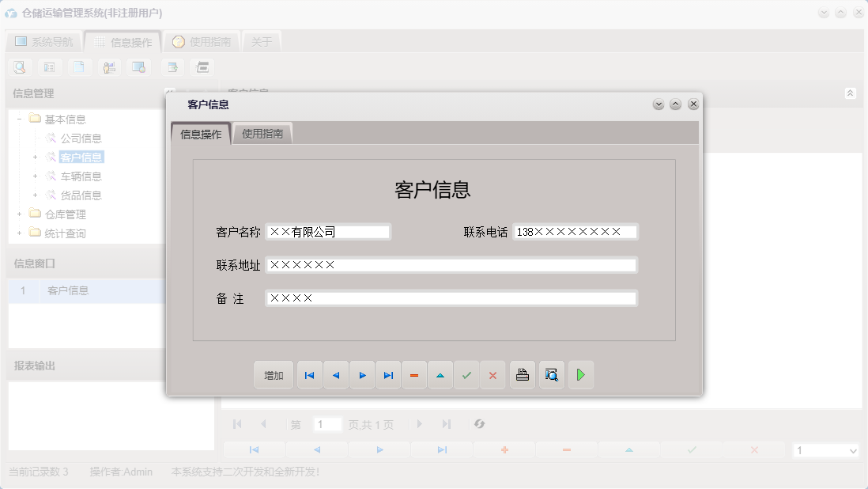This screenshot has height=489, width=868.
Task: Open the record count dropdown at bottom right
Action: [825, 449]
